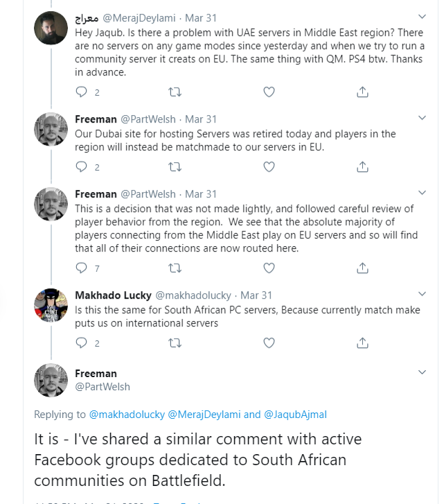Retweet MerajDeylami's UAE servers tweet
Screen dimensions: 444x504
click(175, 92)
